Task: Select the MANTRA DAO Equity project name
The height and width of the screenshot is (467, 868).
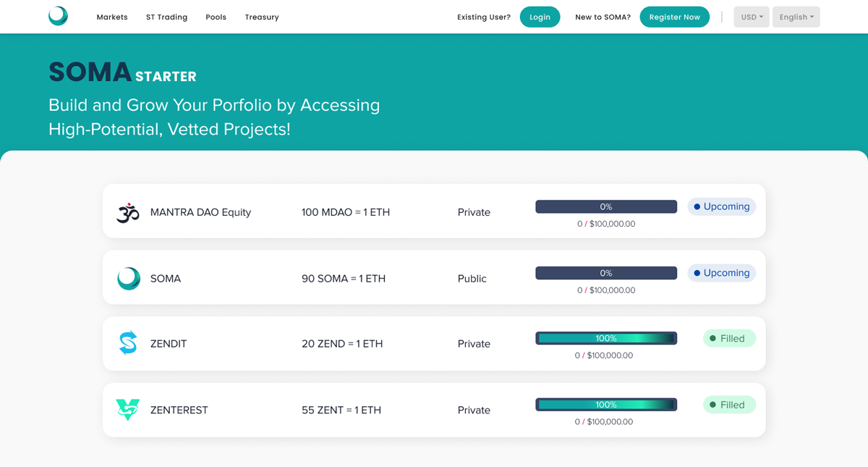Action: 200,212
